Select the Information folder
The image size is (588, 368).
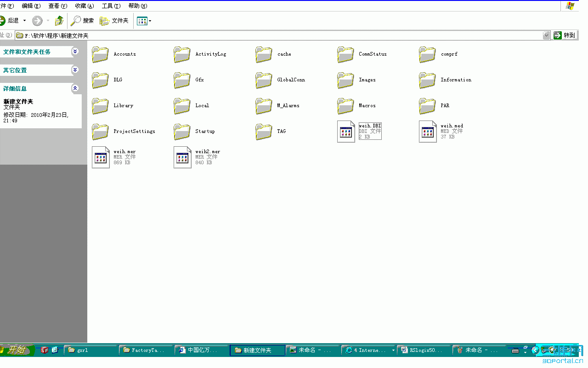click(x=445, y=80)
